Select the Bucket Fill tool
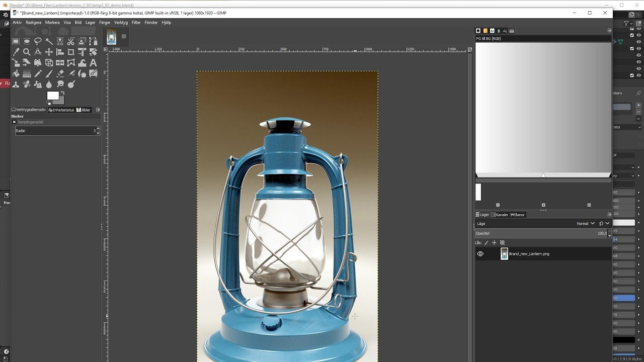This screenshot has width=644, height=362. click(x=16, y=73)
